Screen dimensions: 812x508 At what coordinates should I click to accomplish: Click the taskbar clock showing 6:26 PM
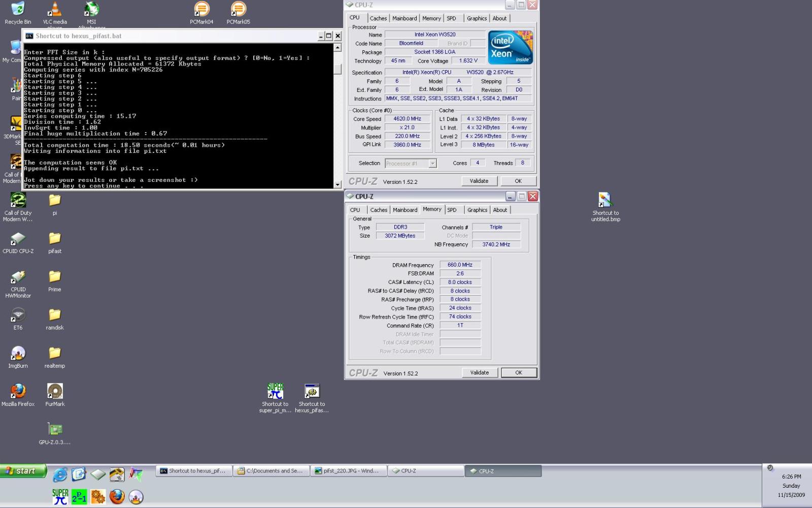791,477
